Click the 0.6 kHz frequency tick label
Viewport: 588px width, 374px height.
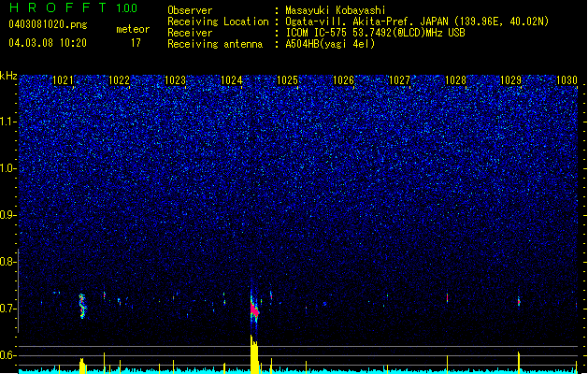[x=8, y=355]
